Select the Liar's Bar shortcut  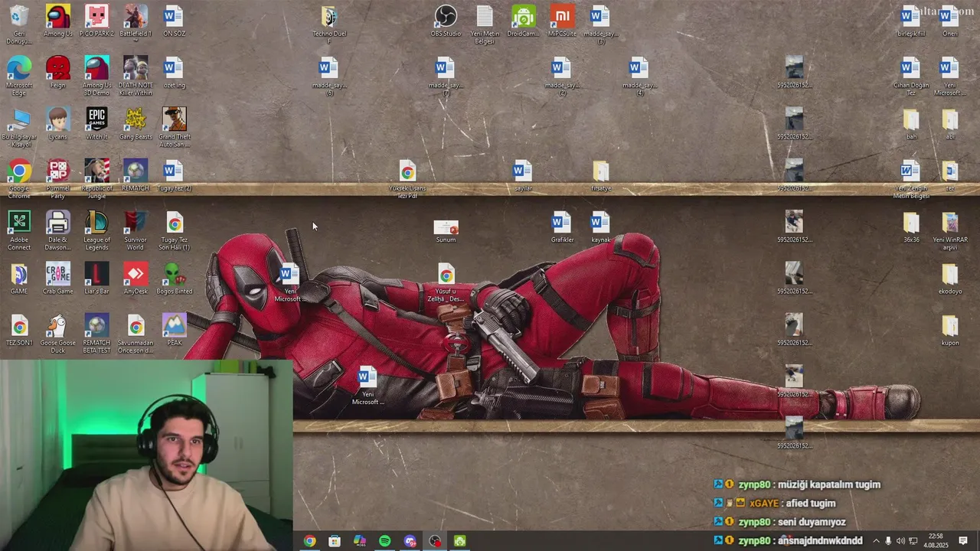pyautogui.click(x=96, y=279)
